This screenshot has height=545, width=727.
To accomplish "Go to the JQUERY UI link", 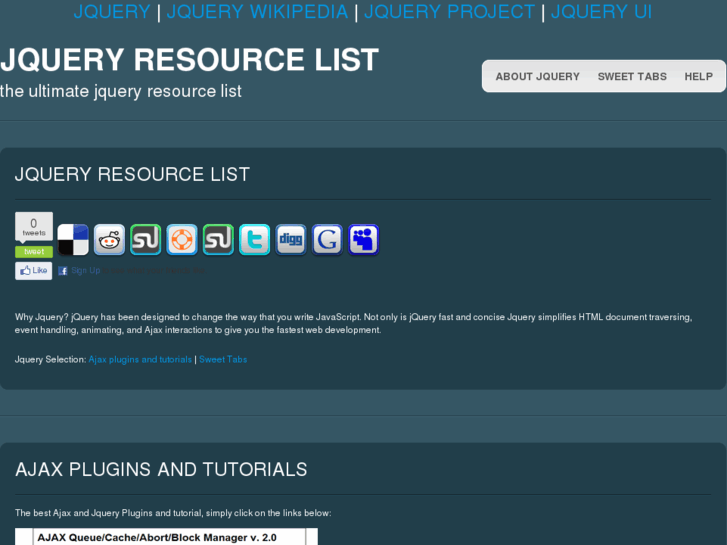I will tap(601, 12).
